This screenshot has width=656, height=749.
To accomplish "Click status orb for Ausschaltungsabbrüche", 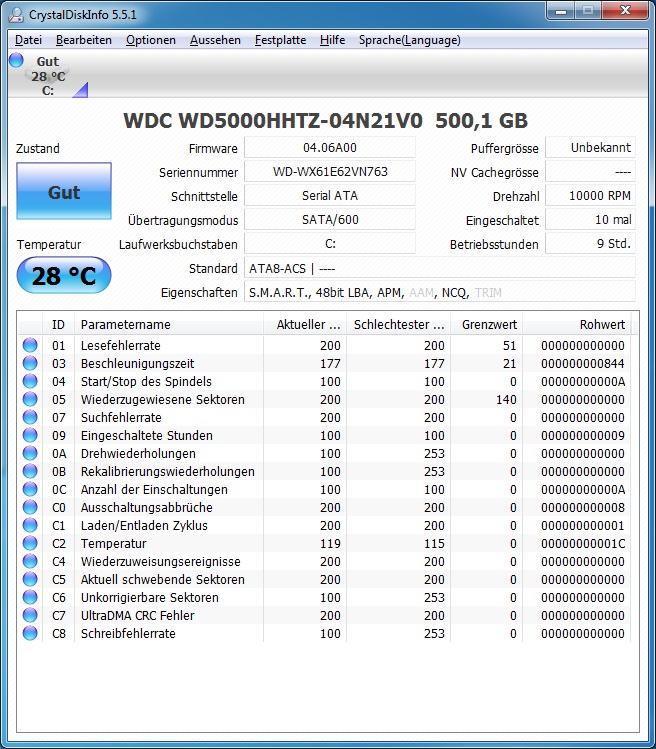I will tap(30, 507).
